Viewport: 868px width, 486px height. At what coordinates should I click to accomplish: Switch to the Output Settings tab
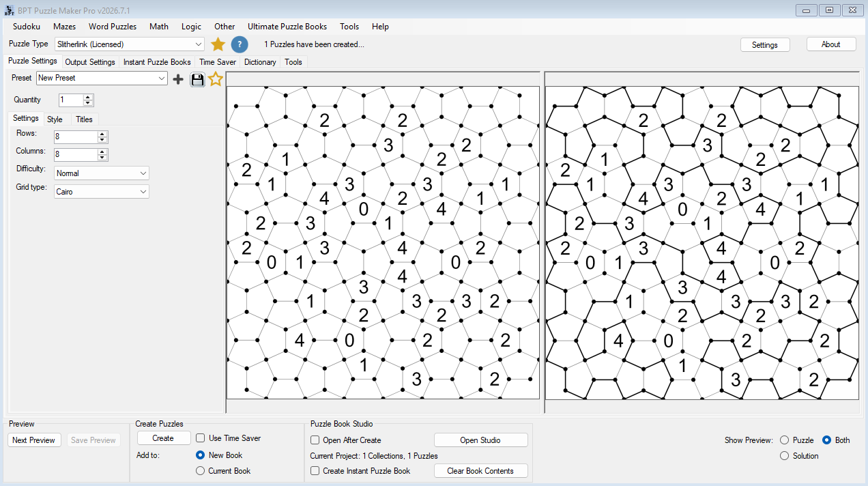[90, 62]
